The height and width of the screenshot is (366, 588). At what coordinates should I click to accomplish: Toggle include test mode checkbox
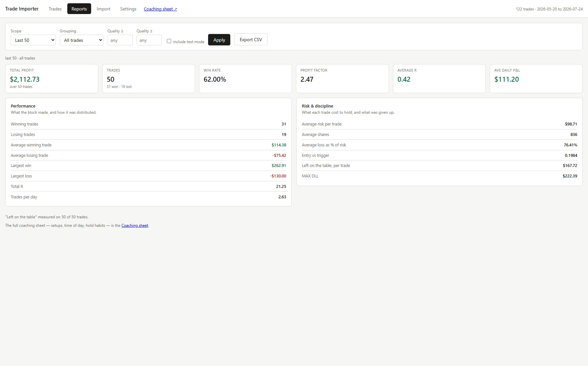(x=169, y=41)
